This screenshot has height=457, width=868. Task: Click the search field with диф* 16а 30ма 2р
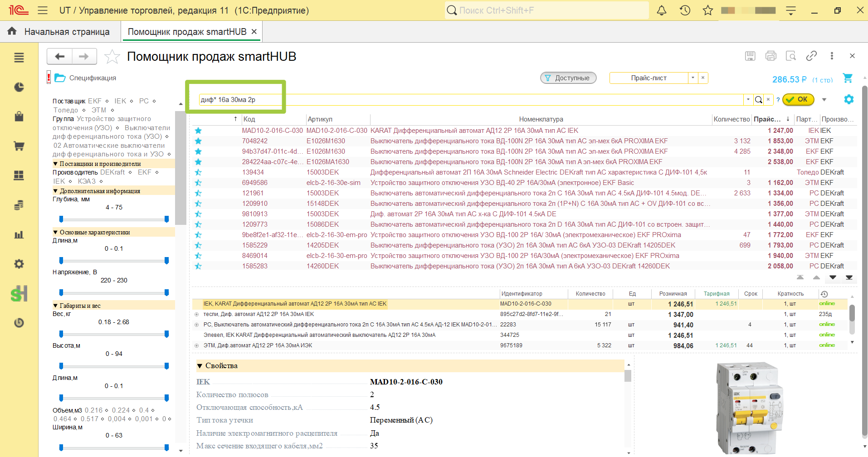click(x=471, y=100)
